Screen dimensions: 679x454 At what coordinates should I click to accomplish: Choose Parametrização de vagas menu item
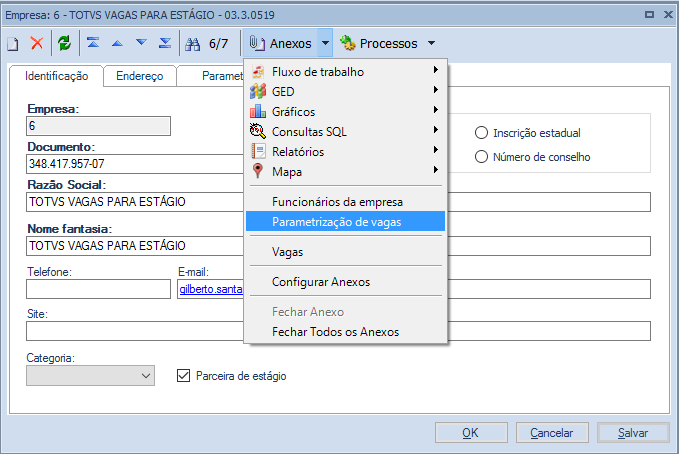pos(345,221)
